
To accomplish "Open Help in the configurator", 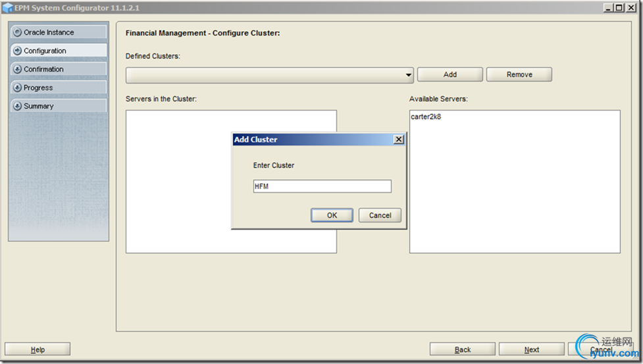I will [38, 350].
